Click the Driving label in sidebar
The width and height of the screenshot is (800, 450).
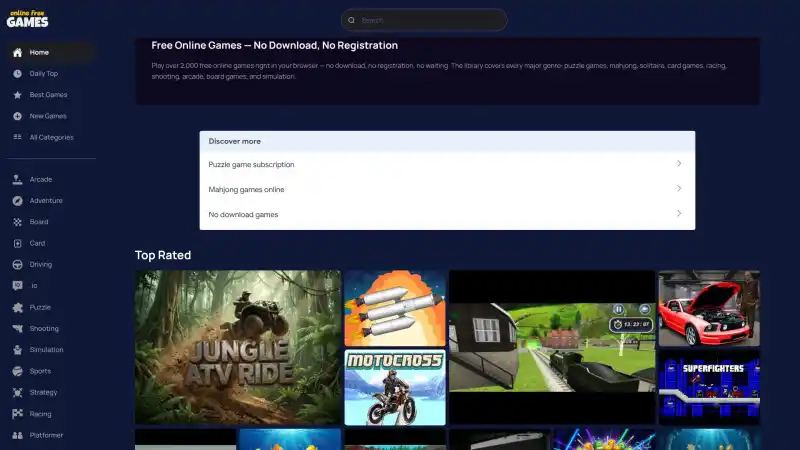(x=41, y=265)
